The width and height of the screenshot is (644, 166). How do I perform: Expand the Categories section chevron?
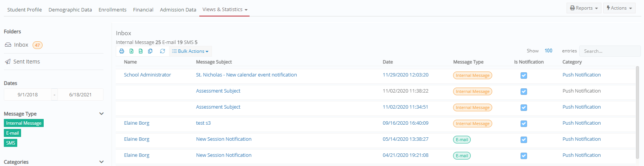[102, 162]
